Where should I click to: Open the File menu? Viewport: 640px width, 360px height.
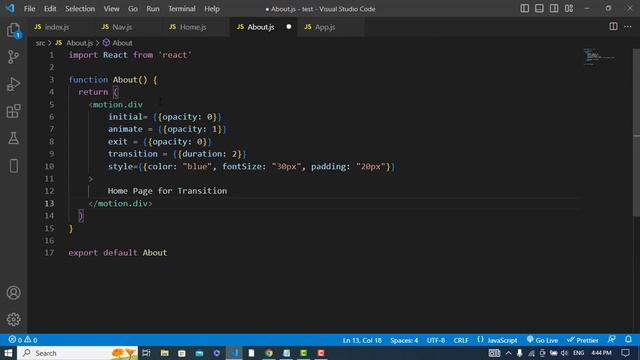click(29, 9)
